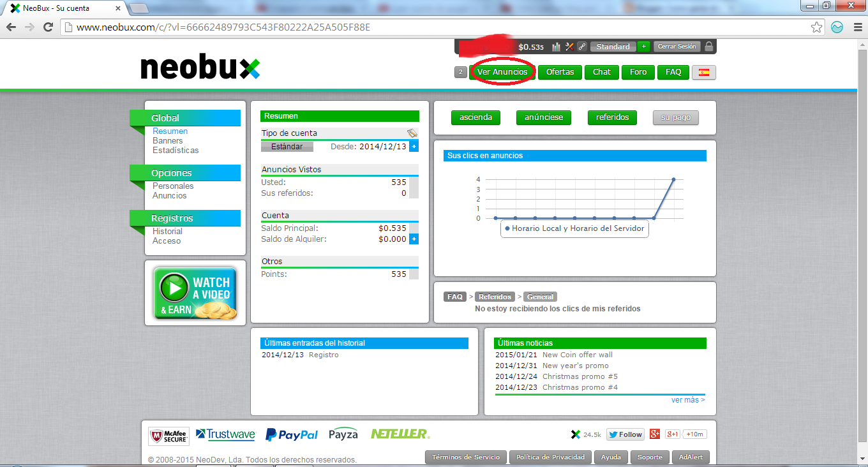Switch to the Ofertas section
The image size is (868, 467).
(x=560, y=72)
